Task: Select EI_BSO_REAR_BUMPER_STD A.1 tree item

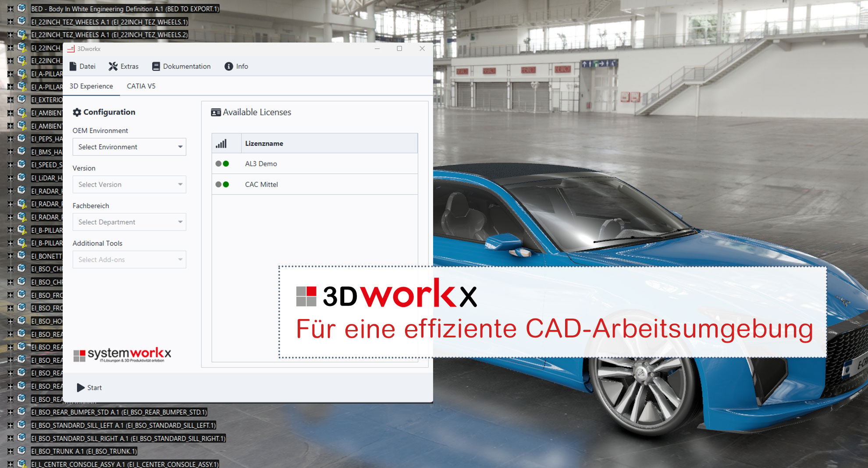Action: pyautogui.click(x=119, y=412)
